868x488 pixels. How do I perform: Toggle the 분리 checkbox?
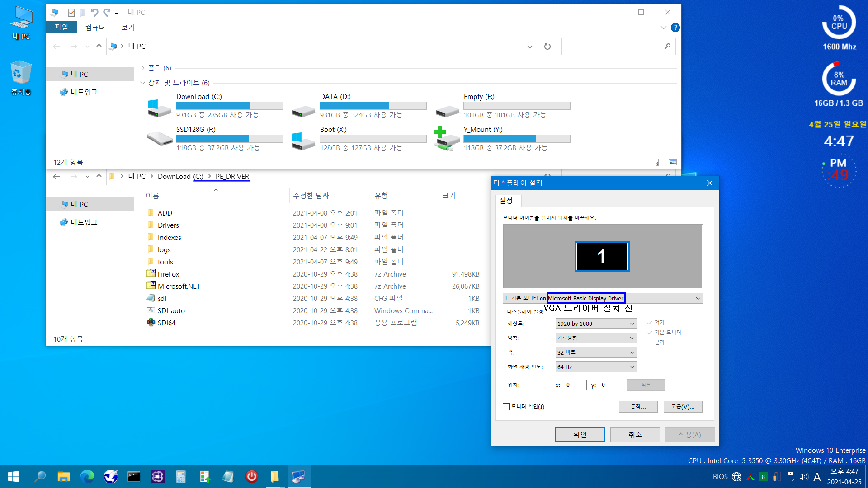click(x=650, y=343)
